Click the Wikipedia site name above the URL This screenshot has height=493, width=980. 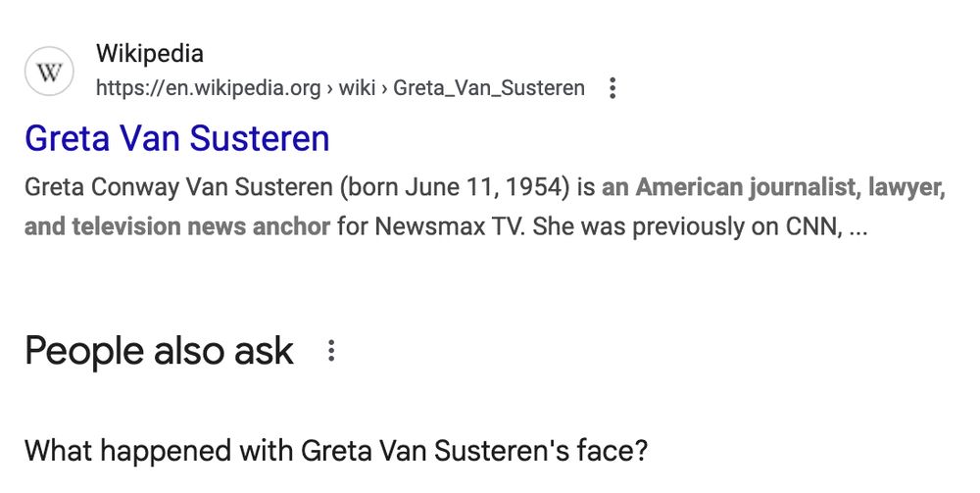tap(150, 54)
